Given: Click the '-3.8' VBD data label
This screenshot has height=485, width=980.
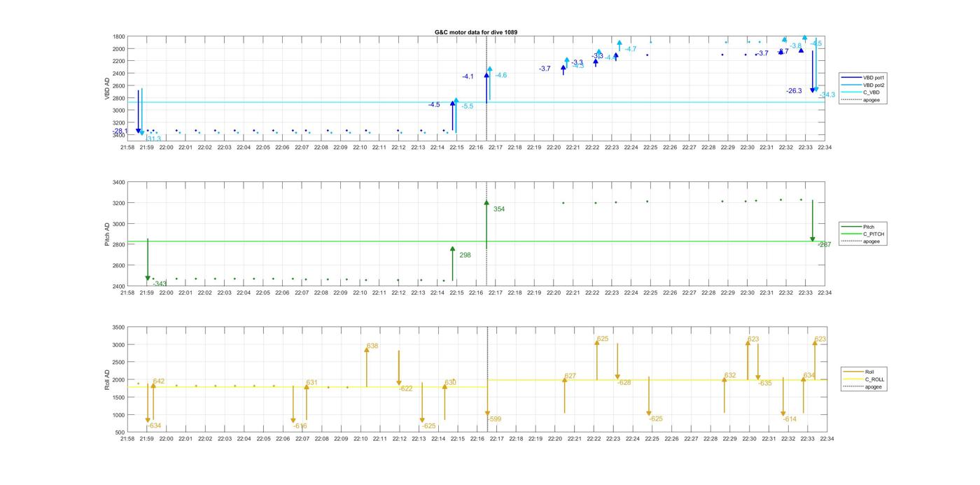Looking at the screenshot, I should click(x=796, y=45).
